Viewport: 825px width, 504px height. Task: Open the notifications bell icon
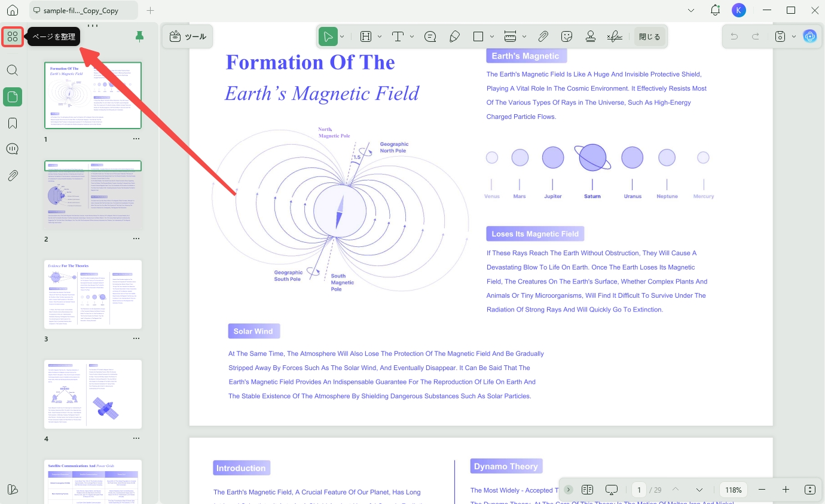(x=715, y=10)
